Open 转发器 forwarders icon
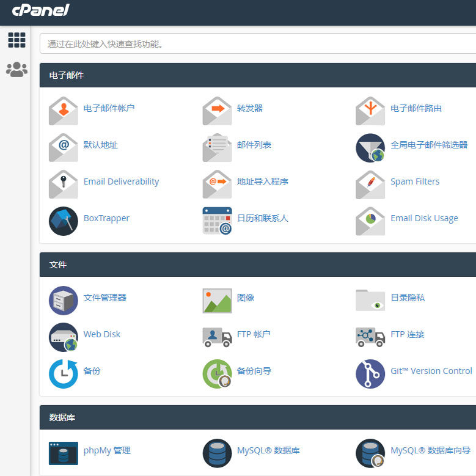This screenshot has width=476, height=476. tap(217, 111)
